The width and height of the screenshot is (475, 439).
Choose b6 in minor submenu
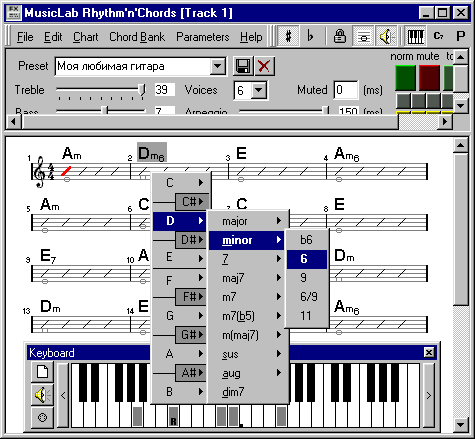(x=307, y=240)
